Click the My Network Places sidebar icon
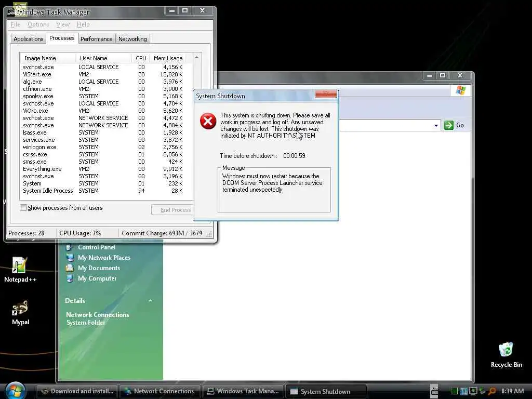This screenshot has height=399, width=532. pyautogui.click(x=70, y=258)
